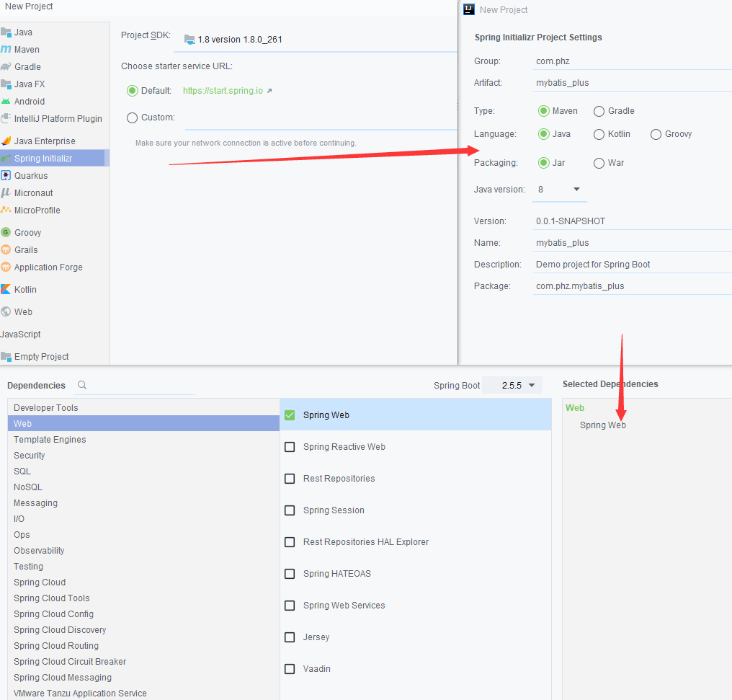Select the Maven project icon
Image resolution: width=732 pixels, height=700 pixels.
tap(6, 50)
